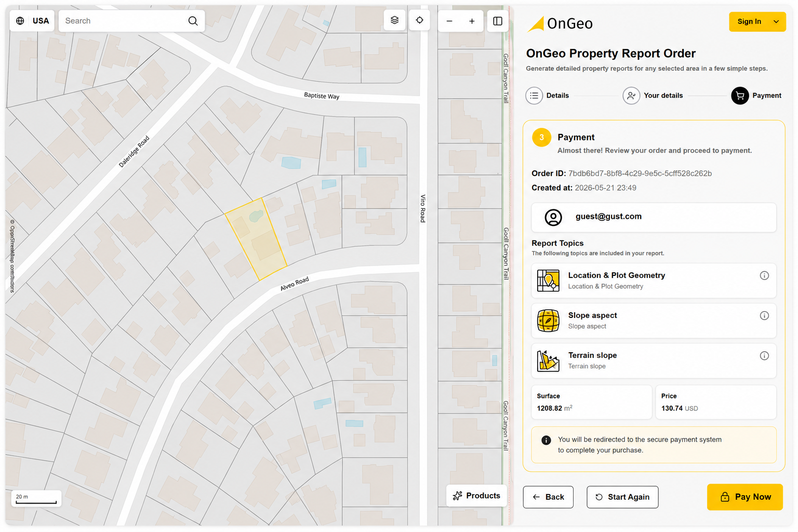This screenshot has width=798, height=532.
Task: Open the Products button on the map
Action: pos(476,496)
